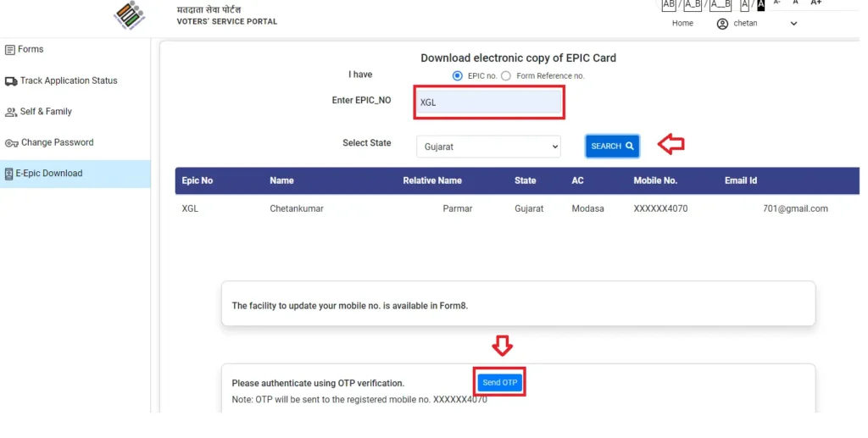The height and width of the screenshot is (438, 868).
Task: Click the Election Commission logo
Action: point(129,15)
